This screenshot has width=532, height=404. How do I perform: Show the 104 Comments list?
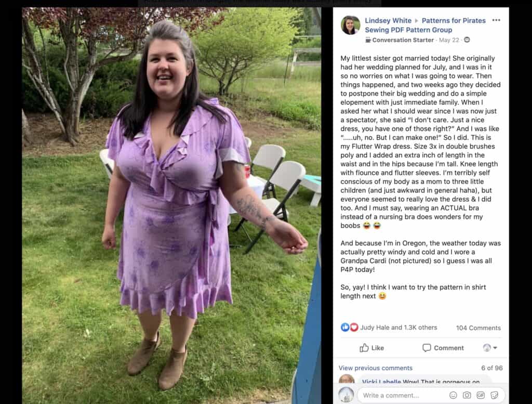[478, 328]
